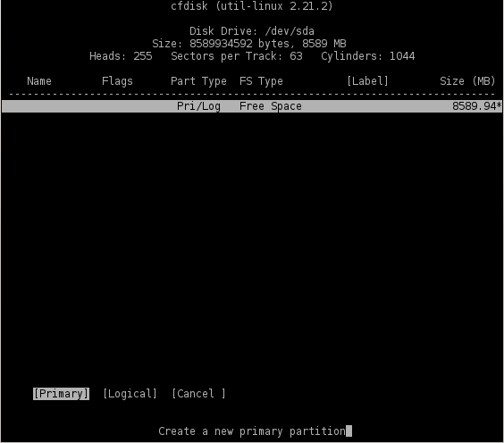504x443 pixels.
Task: Click the Sectors per Track value
Action: pos(237,56)
